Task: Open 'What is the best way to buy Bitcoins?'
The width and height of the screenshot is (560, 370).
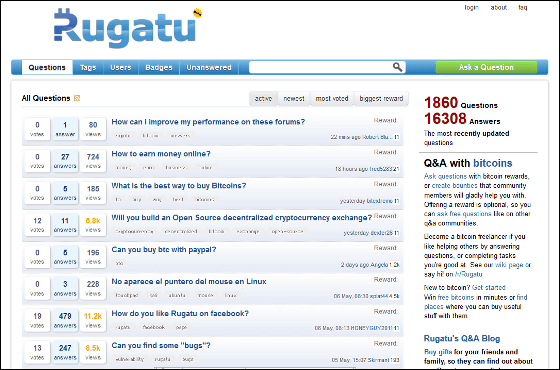Action: click(179, 186)
